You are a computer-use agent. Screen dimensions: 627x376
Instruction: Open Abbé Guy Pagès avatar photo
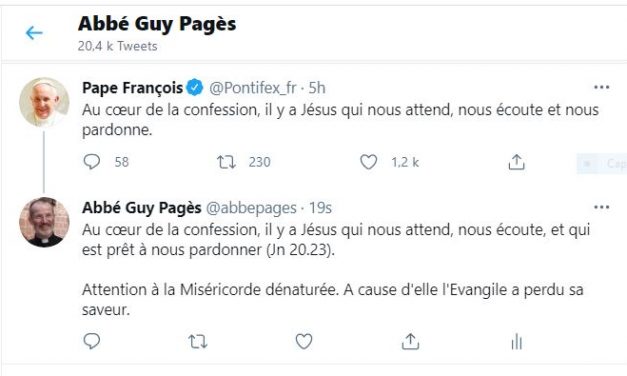click(44, 222)
